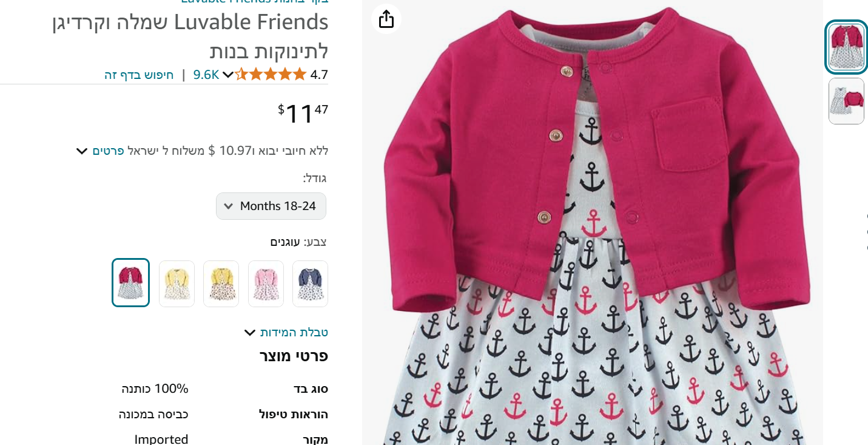The width and height of the screenshot is (868, 445).
Task: Choose the yellow cardigan with dark dress
Action: (x=221, y=284)
